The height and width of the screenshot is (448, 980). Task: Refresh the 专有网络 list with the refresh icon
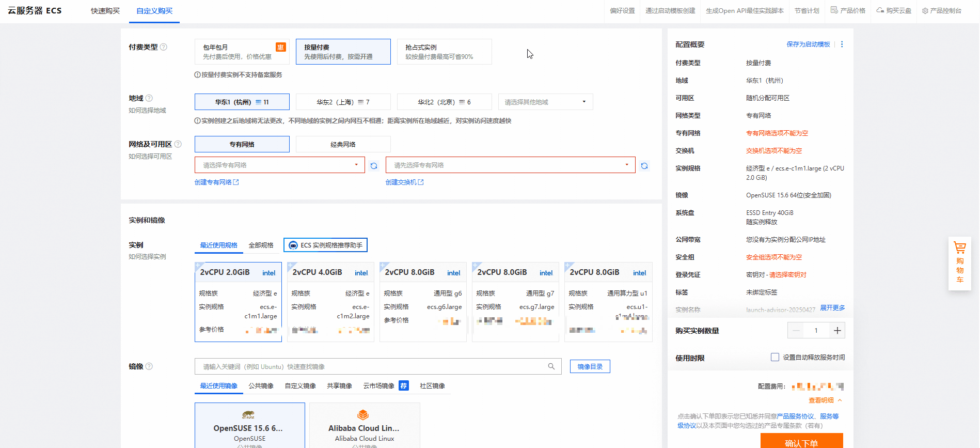[374, 166]
